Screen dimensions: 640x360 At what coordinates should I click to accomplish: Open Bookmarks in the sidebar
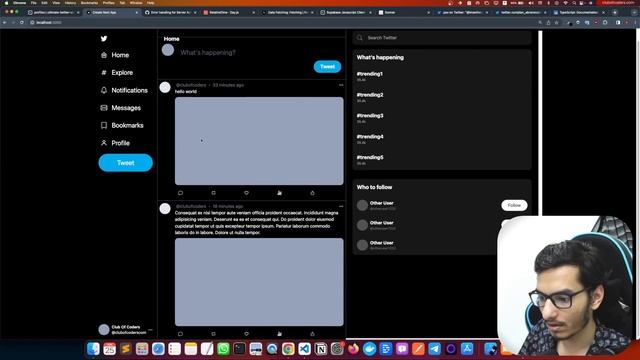pos(122,125)
